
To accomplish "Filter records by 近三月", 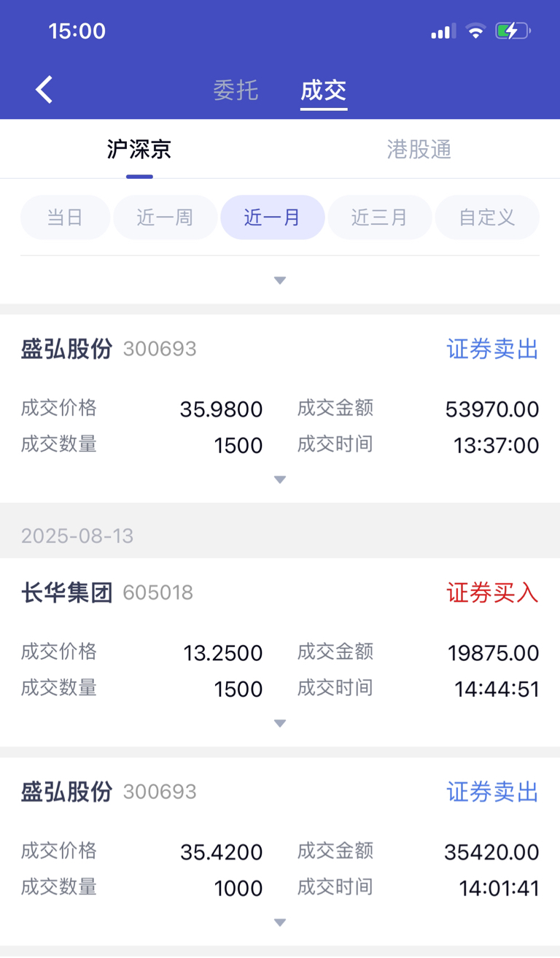I will [x=379, y=217].
